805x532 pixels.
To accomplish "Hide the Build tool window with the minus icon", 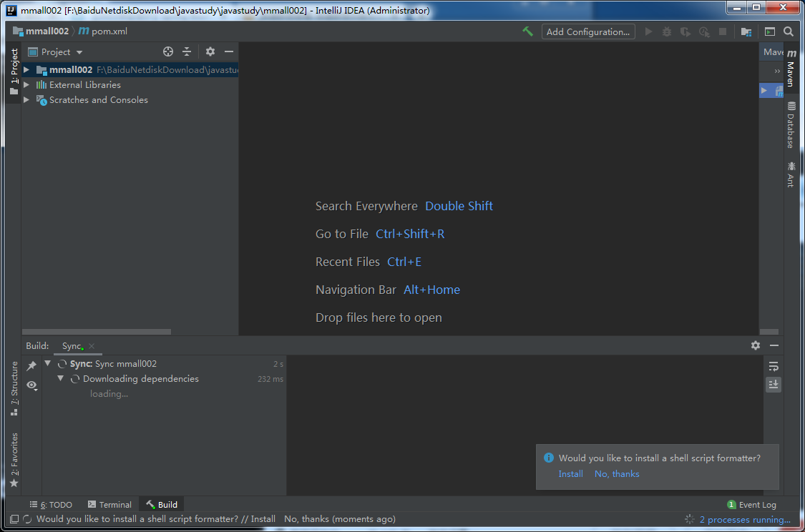I will coord(774,345).
